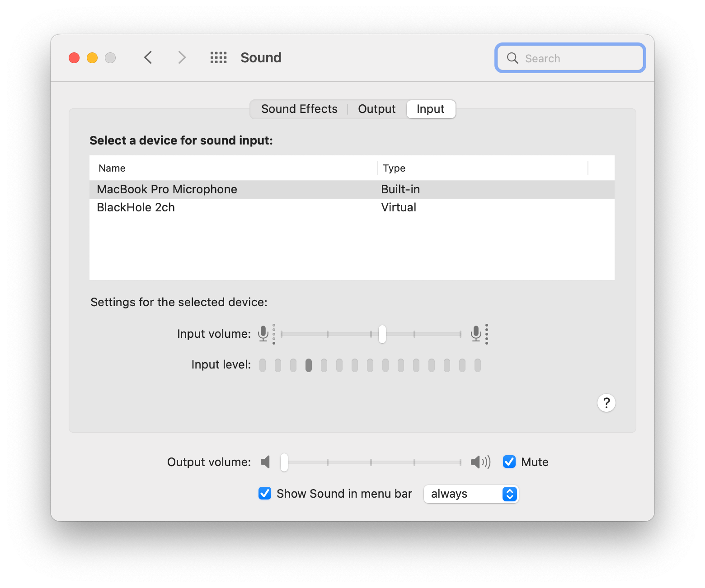Minimize the Sound window with yellow button

92,58
